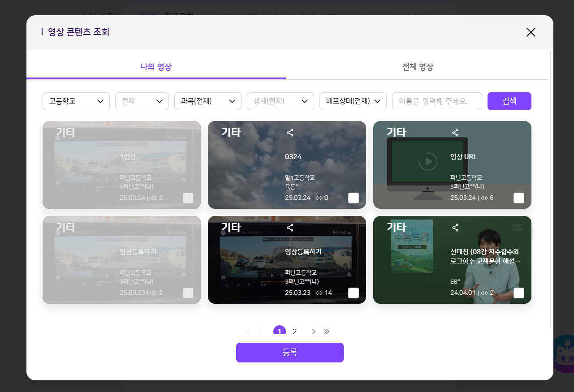
Task: Click share icon on the dark 영상등록하기 card
Action: click(290, 228)
